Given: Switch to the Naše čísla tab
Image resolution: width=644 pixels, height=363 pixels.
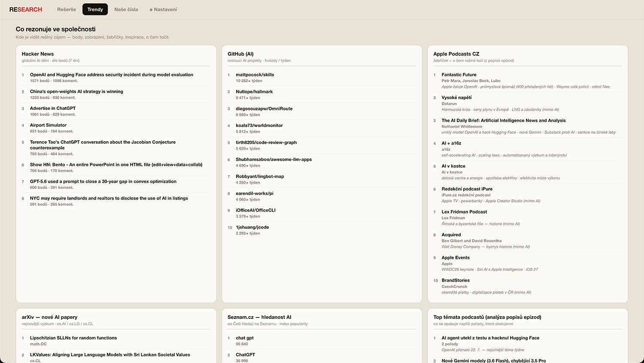Looking at the screenshot, I should [x=126, y=9].
